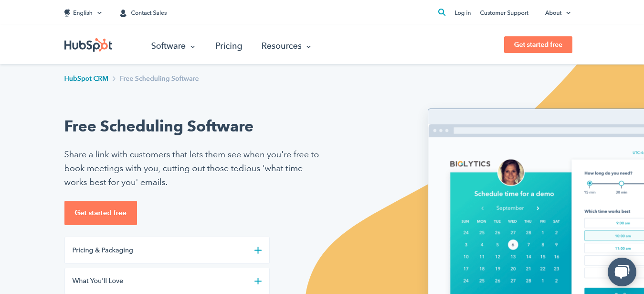
Task: Click the person icon beside Contact Sales
Action: [x=123, y=12]
